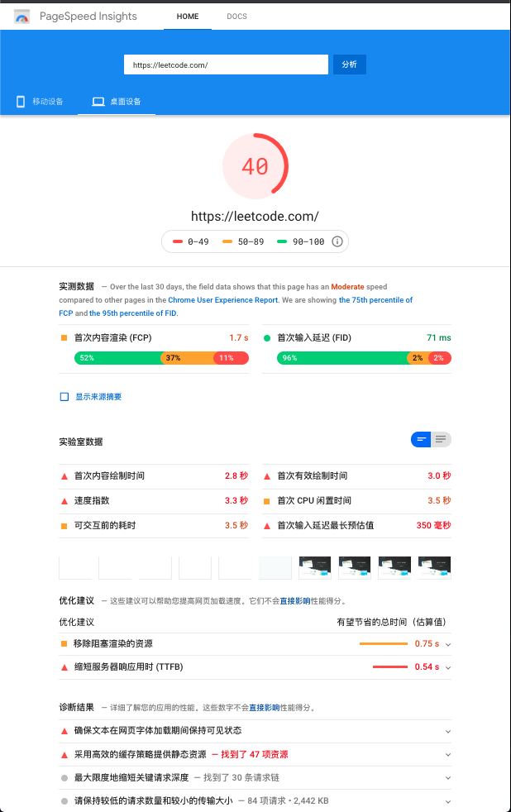511x812 pixels.
Task: Click the FID 96% green distribution segment
Action: click(x=343, y=358)
